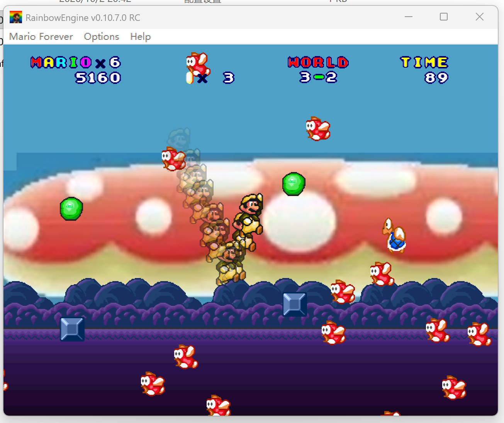This screenshot has width=504, height=423.
Task: Click the blue-shelled Koopa Troopa
Action: (394, 235)
